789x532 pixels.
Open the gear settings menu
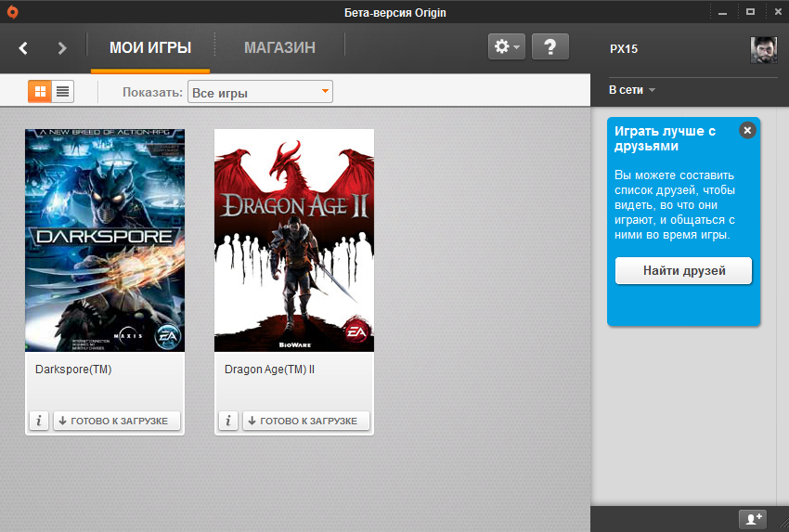tap(507, 46)
